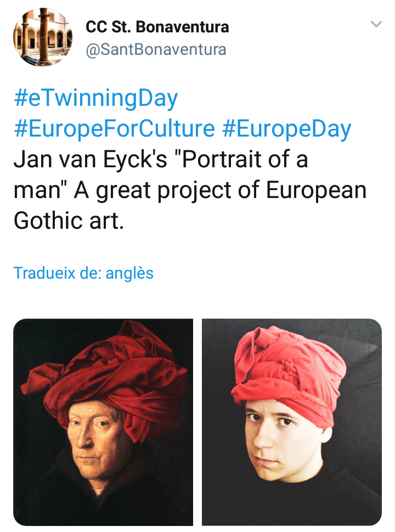Click the "Tradueix de: anglès" translate link
The width and height of the screenshot is (395, 532).
point(83,273)
